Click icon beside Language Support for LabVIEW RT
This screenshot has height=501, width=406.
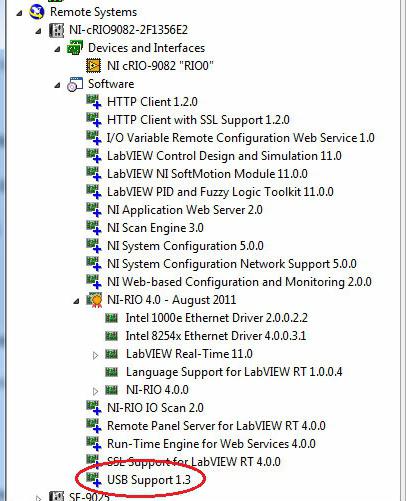111,372
